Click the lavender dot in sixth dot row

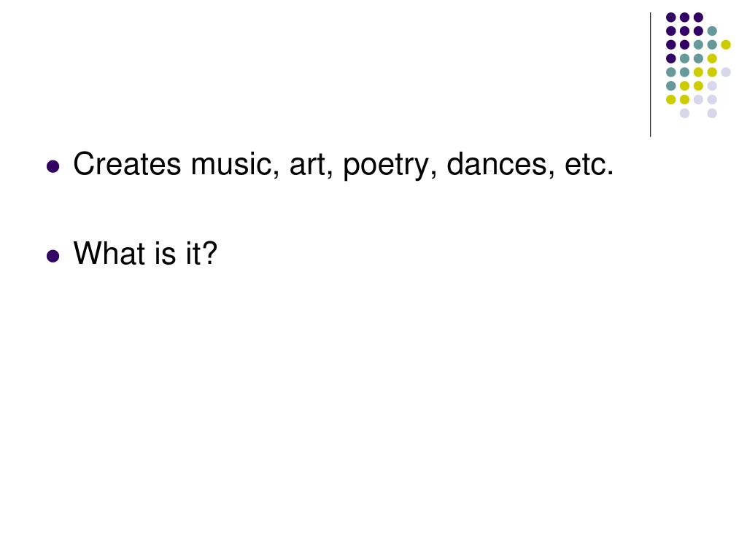(x=712, y=86)
